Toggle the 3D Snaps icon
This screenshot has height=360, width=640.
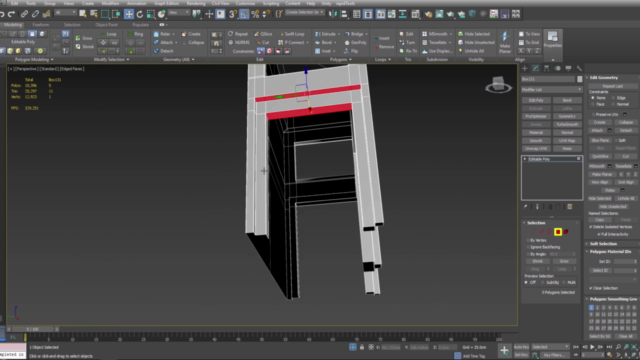(233, 14)
